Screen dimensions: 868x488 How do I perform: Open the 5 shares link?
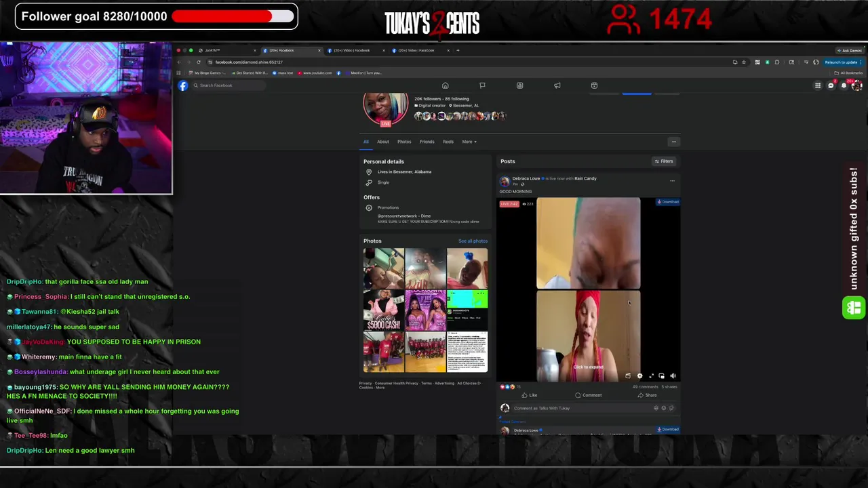669,386
